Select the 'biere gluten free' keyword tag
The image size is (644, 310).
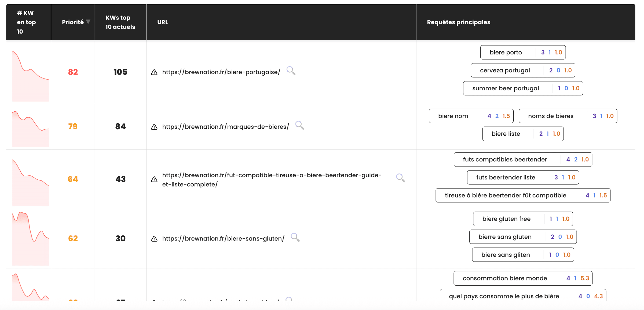pyautogui.click(x=506, y=219)
